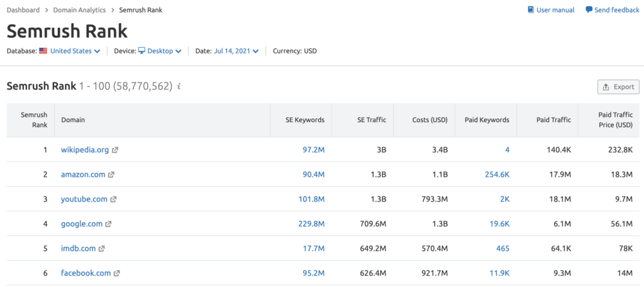Click the User manual book icon
This screenshot has height=287, width=644.
click(531, 10)
